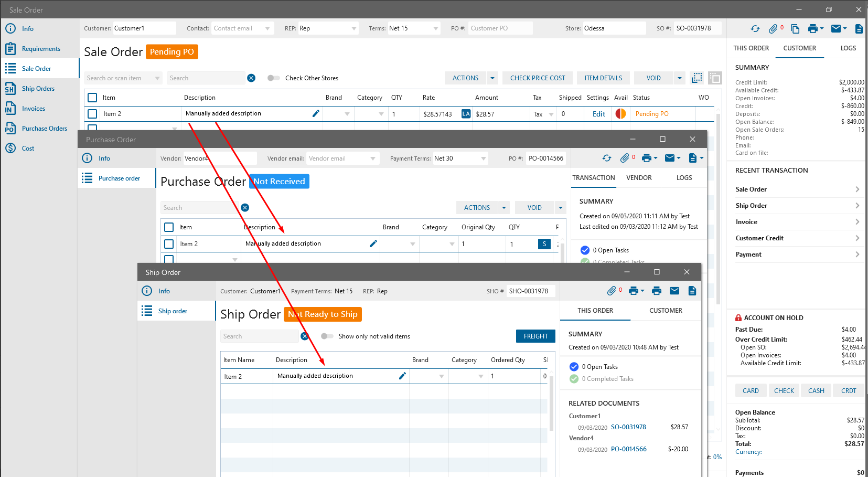Open Purchase Orders in the Sale Order sidebar
The height and width of the screenshot is (477, 868).
coord(40,129)
